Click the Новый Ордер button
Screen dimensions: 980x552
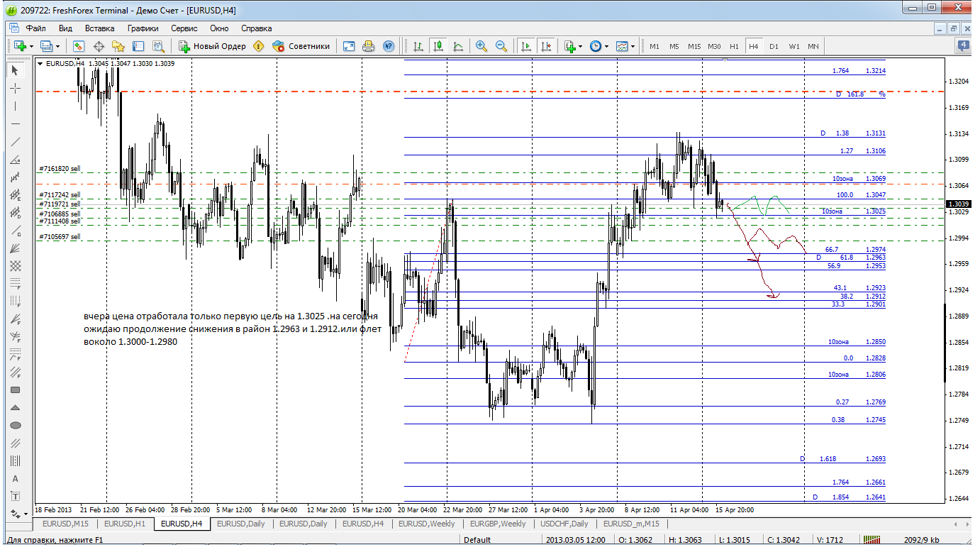[212, 46]
